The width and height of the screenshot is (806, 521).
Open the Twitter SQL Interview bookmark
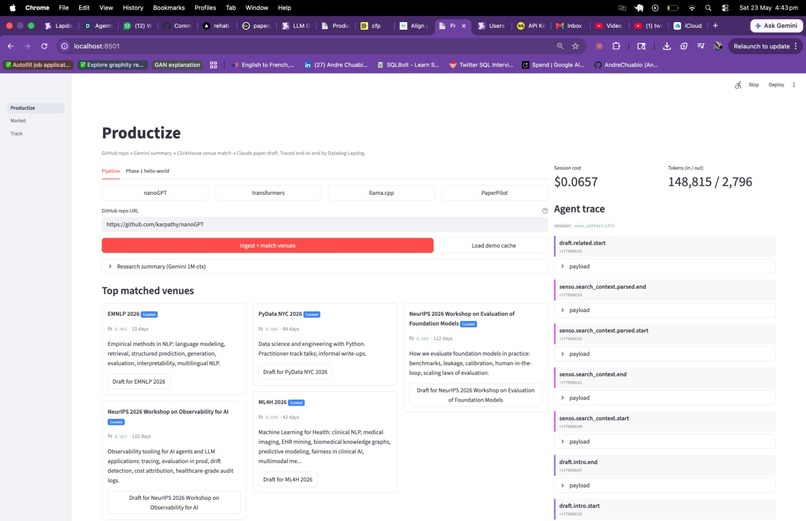482,65
